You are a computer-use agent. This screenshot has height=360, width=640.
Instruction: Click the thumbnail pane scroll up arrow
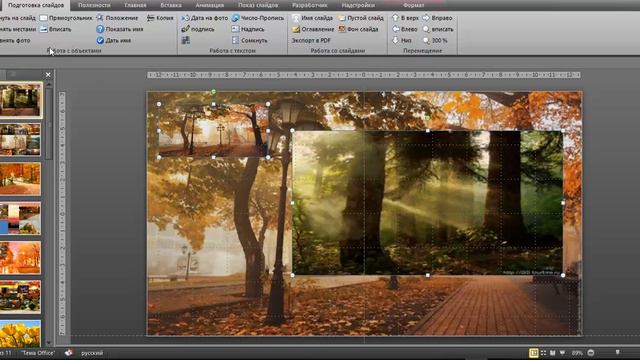pos(49,84)
